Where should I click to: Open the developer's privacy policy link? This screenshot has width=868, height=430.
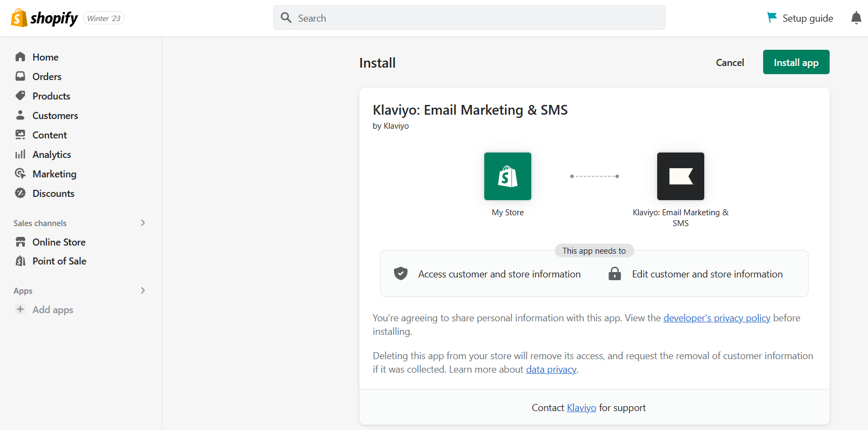click(x=717, y=318)
